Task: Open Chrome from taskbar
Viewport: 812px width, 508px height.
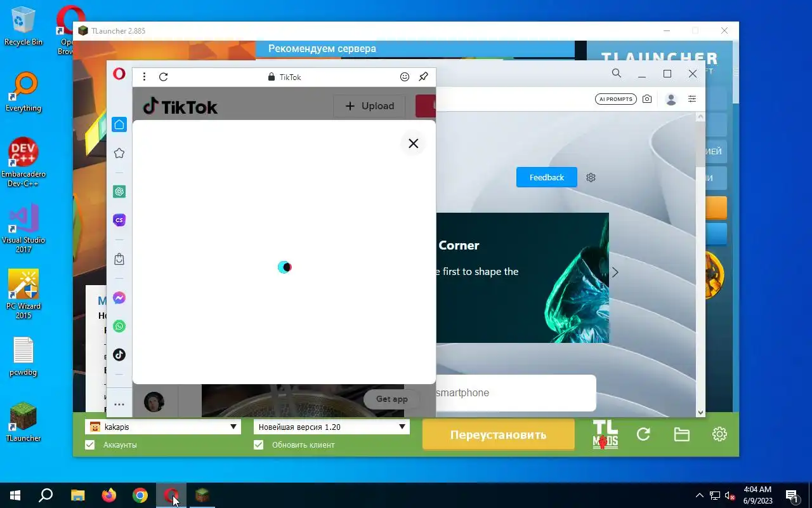Action: tap(140, 495)
